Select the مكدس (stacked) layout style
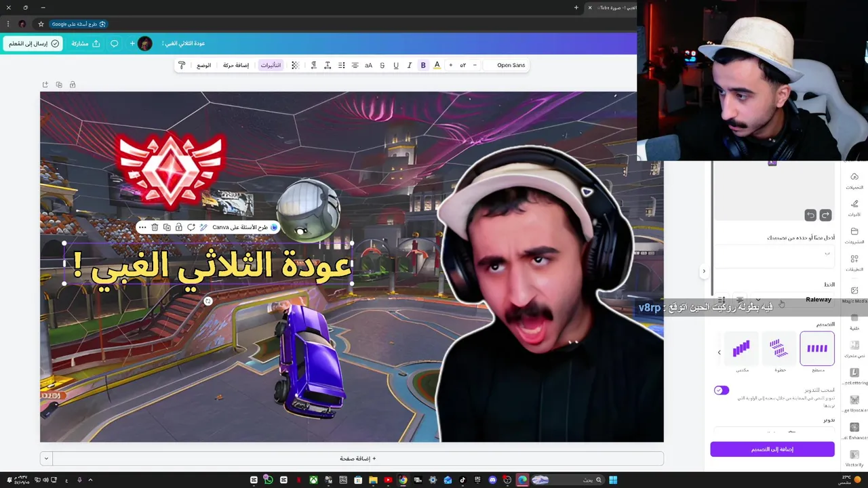This screenshot has height=488, width=868. point(741,348)
